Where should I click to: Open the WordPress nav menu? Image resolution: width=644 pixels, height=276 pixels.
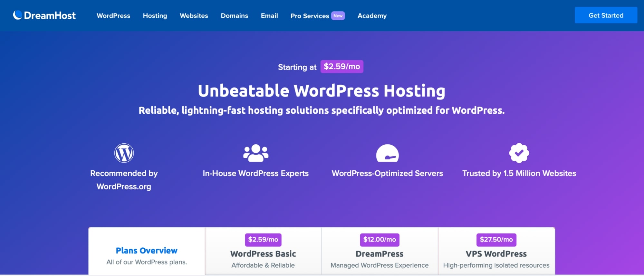(x=113, y=15)
